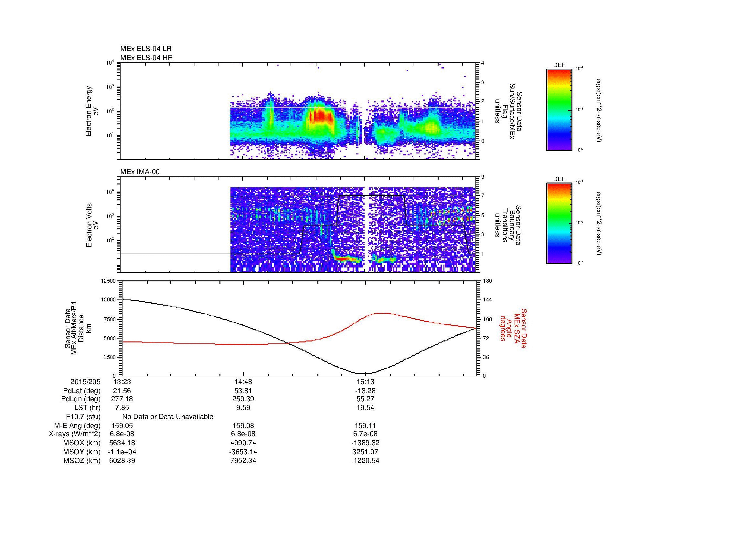Select the 'PdLon (deg)' row label
This screenshot has width=756, height=534.
coord(81,399)
